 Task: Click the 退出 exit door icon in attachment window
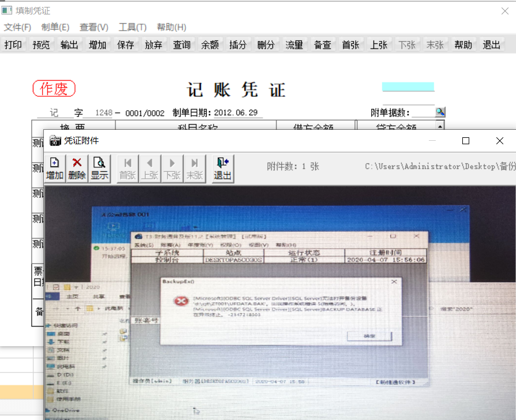(223, 168)
